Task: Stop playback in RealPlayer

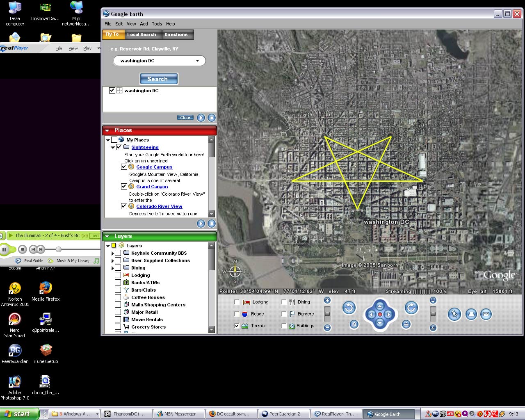Action: point(23,249)
